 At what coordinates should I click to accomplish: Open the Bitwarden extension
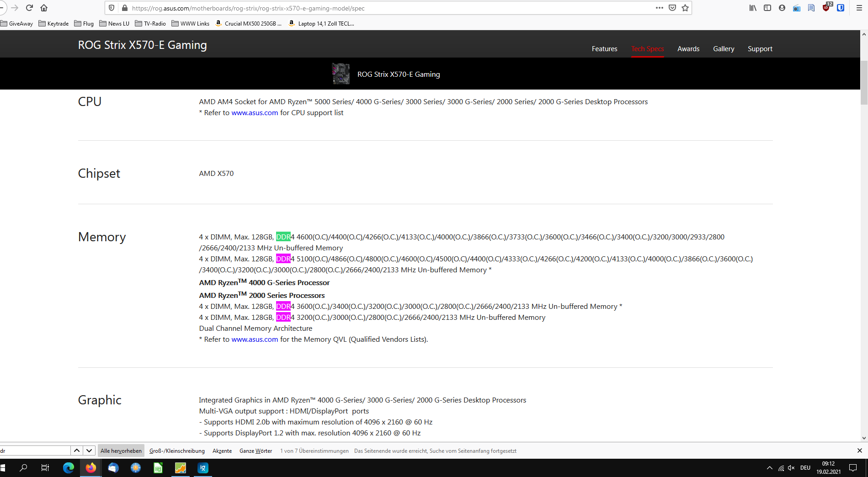(x=840, y=8)
